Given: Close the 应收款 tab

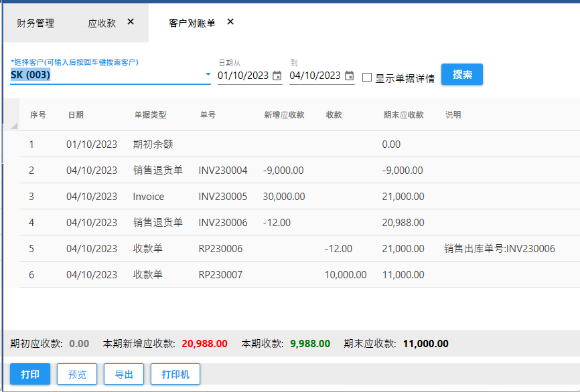Looking at the screenshot, I should tap(131, 22).
